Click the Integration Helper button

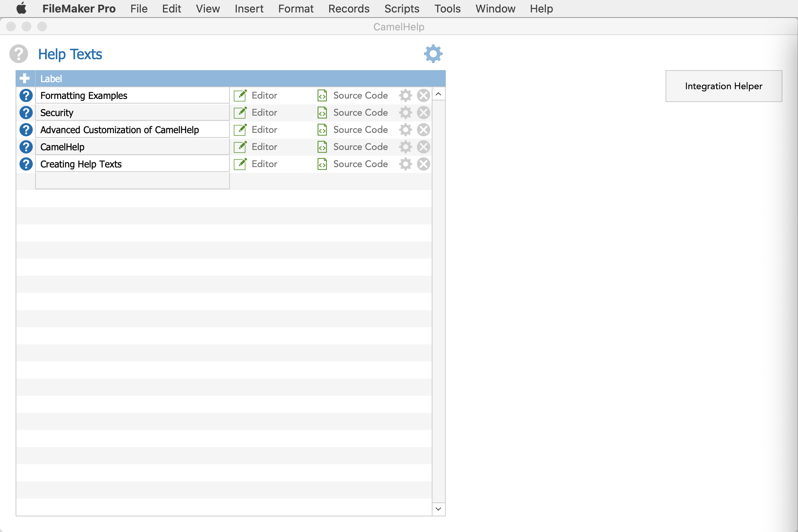point(724,86)
